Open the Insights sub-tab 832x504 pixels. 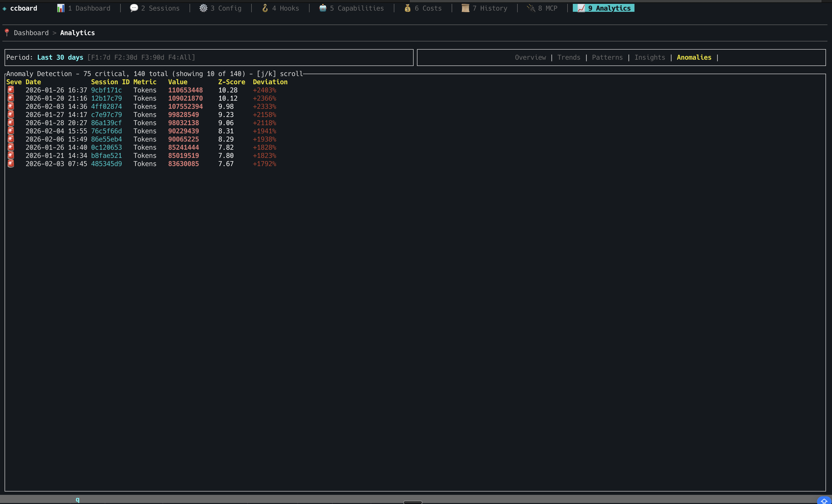point(650,57)
